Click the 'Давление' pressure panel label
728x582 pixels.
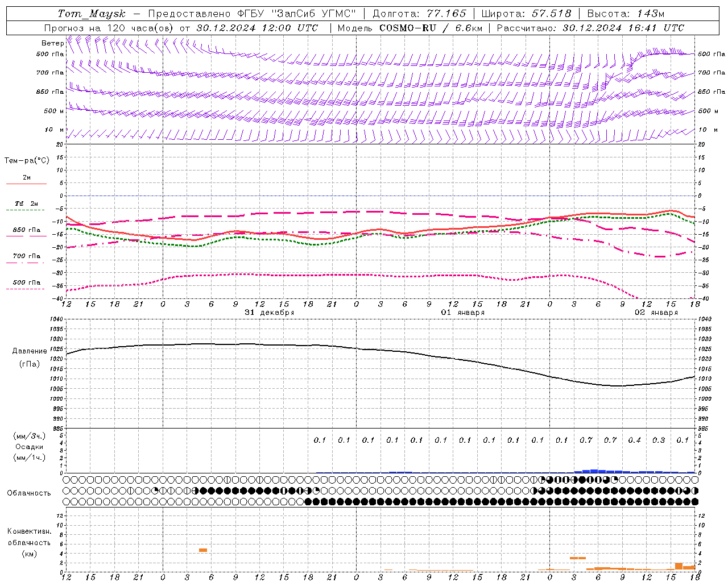(30, 351)
